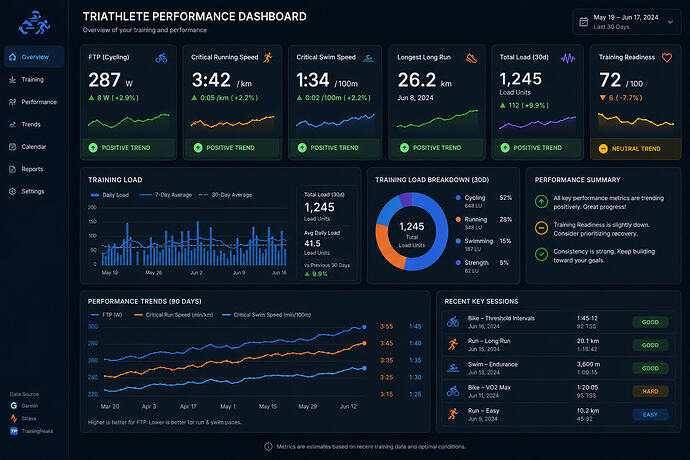
Task: Click the Strength purple dot in breakdown
Action: (458, 262)
